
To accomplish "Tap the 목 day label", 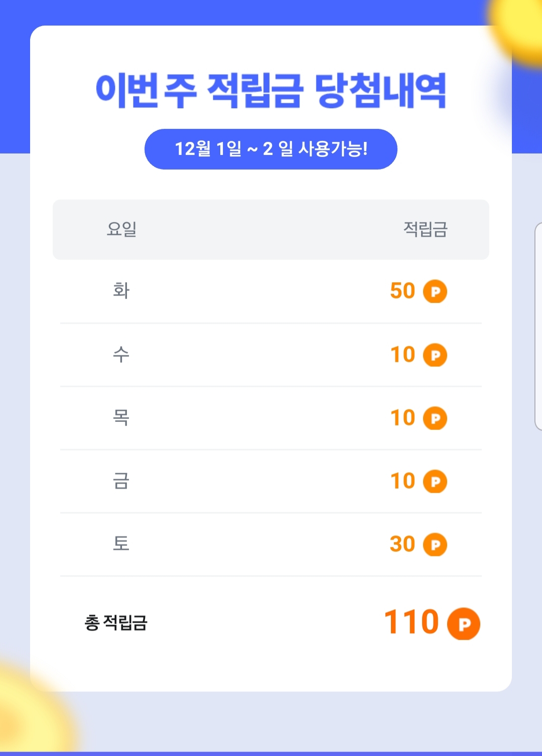I will [121, 417].
